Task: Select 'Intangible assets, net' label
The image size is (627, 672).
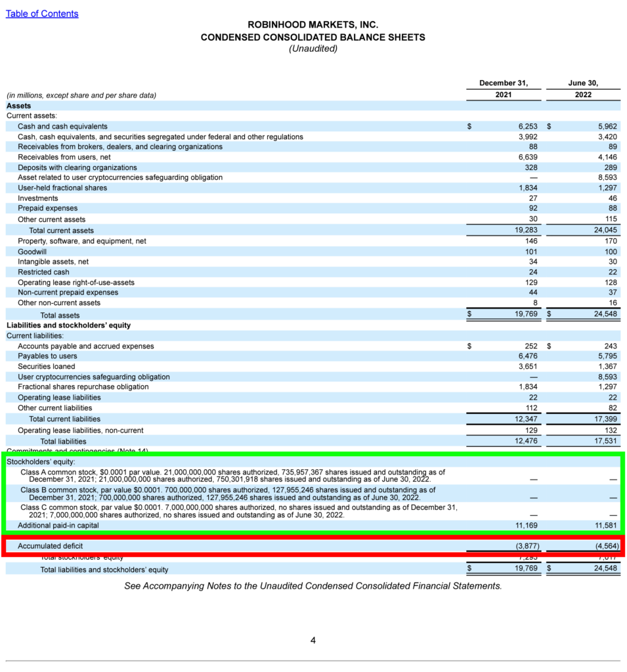Action: 53,262
